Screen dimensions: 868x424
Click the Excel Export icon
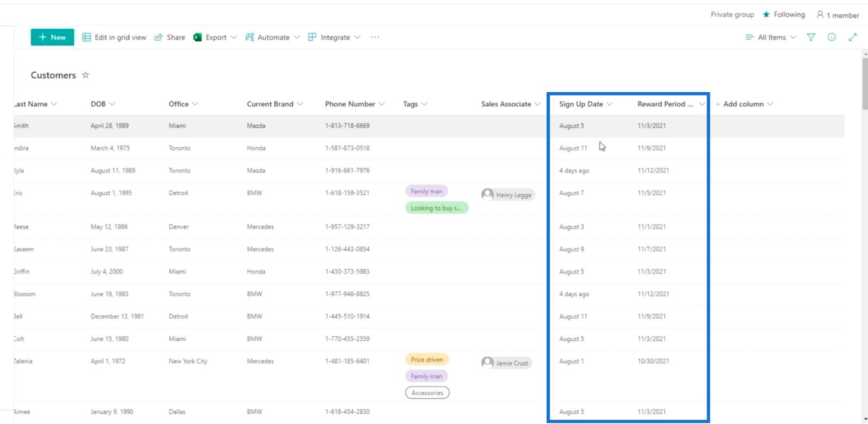197,37
